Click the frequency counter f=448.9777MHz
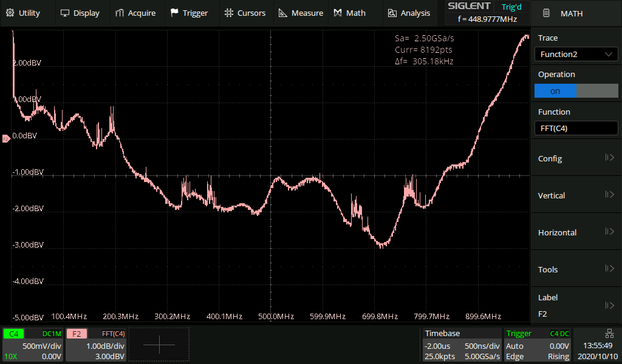This screenshot has width=622, height=364. pyautogui.click(x=487, y=19)
